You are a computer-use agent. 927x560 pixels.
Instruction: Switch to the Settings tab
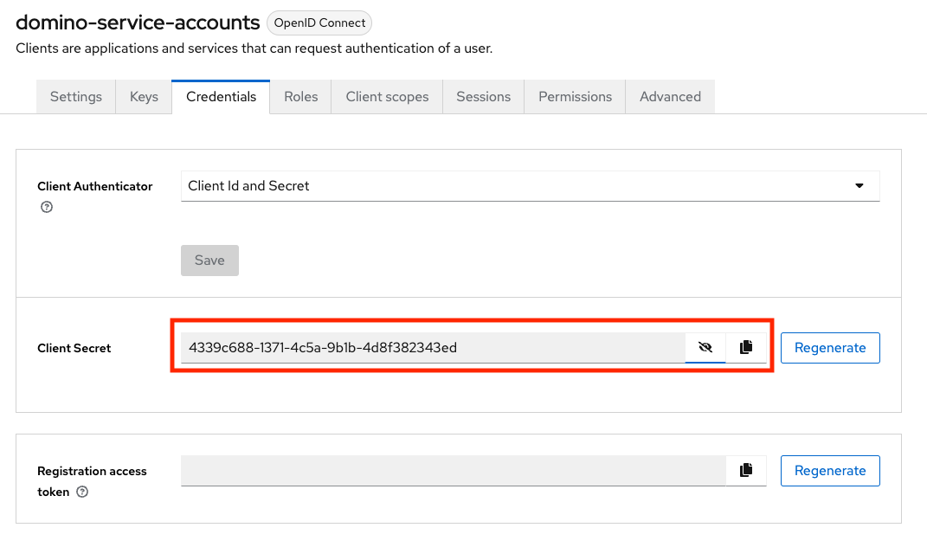click(x=75, y=97)
